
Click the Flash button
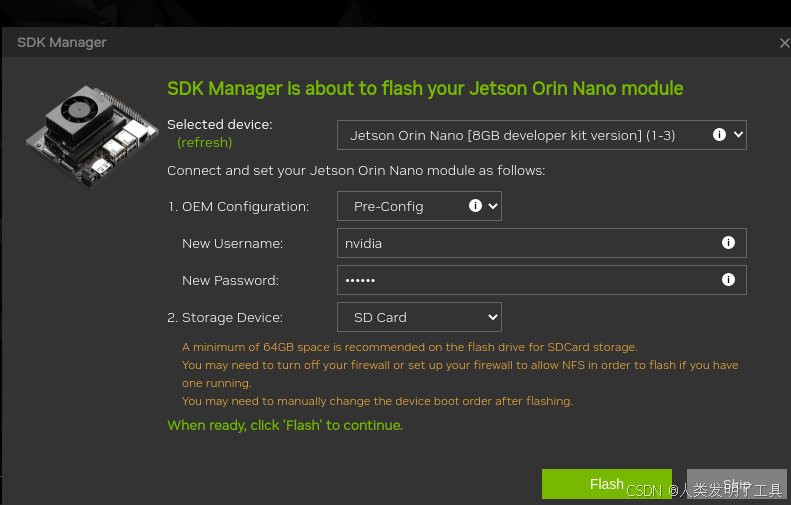(x=606, y=484)
